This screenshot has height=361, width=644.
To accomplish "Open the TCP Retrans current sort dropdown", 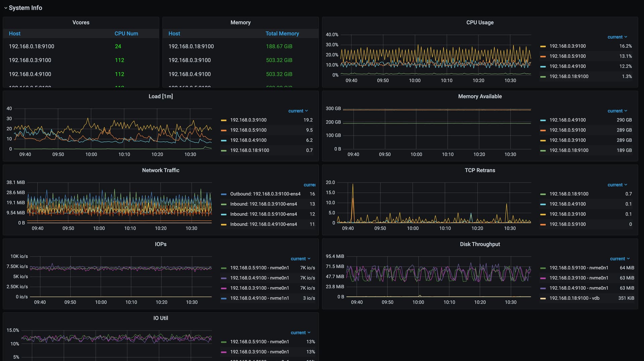I will pos(617,185).
